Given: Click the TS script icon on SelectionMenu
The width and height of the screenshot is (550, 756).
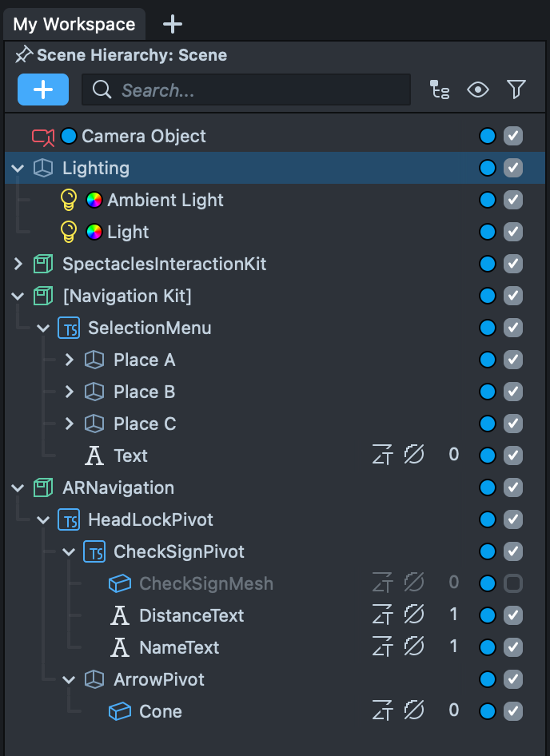Looking at the screenshot, I should point(70,328).
